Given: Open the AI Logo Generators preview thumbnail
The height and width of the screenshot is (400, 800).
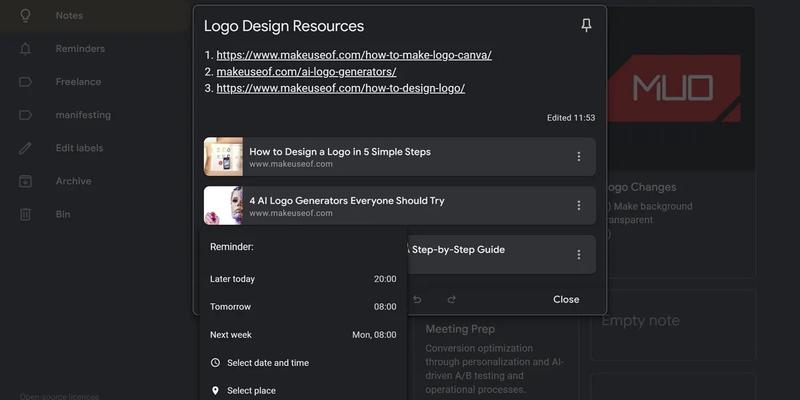Looking at the screenshot, I should point(223,205).
